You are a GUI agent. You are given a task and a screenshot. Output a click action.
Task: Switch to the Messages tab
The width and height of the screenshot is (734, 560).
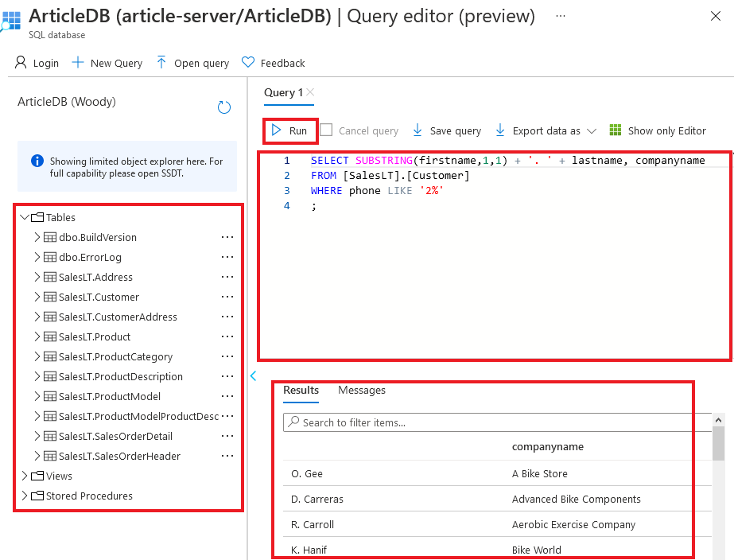(362, 391)
